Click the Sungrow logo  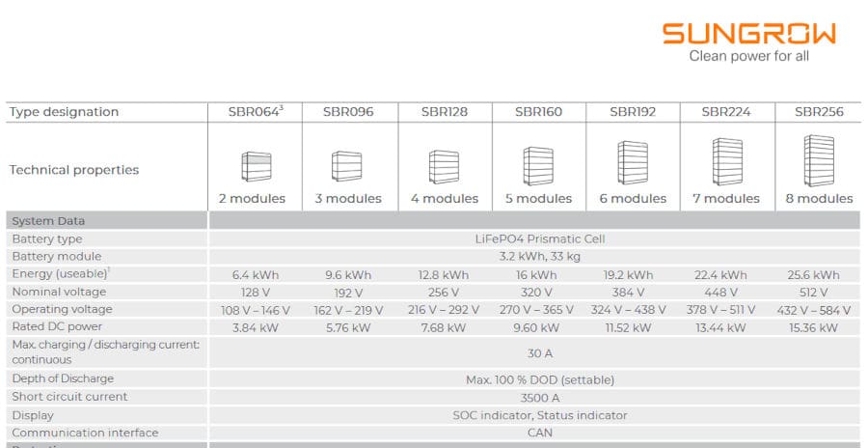tap(749, 34)
